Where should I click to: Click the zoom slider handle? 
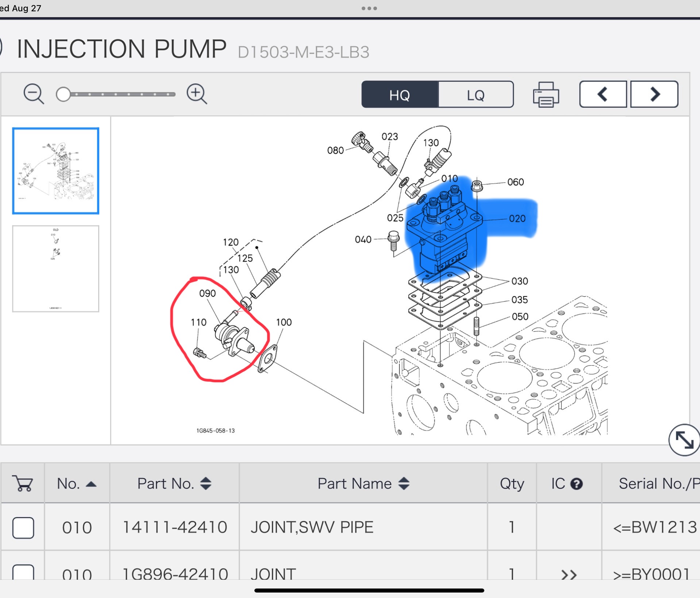coord(64,94)
